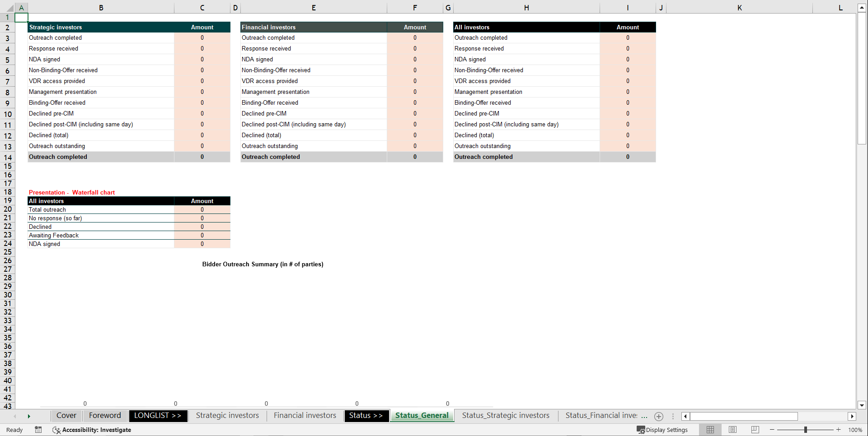
Task: Open the Foreword sheet tab
Action: 105,416
